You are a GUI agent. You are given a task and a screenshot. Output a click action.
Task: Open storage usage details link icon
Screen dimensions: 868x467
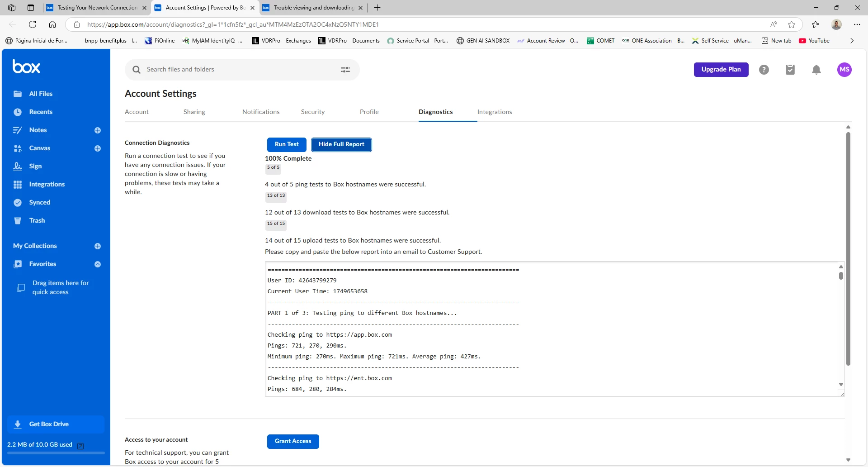click(x=80, y=446)
